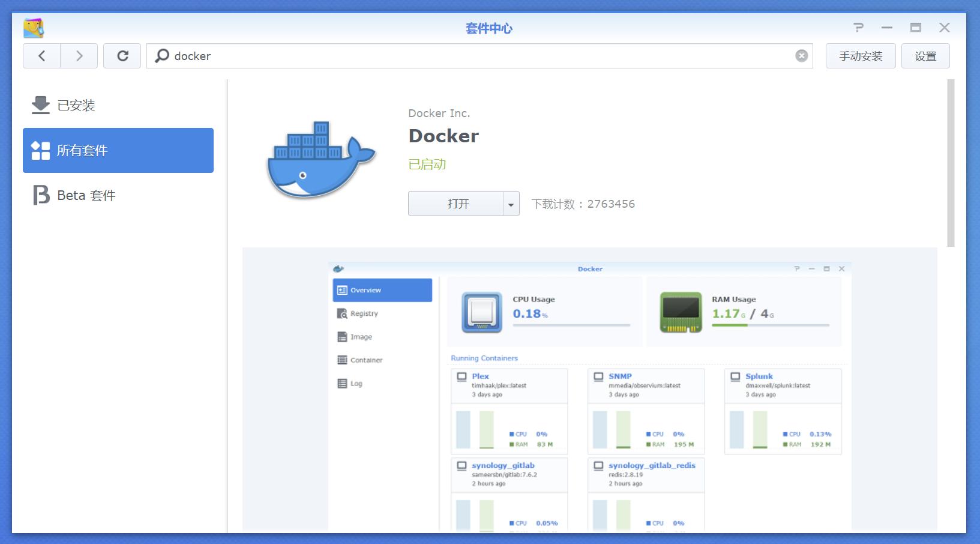The height and width of the screenshot is (544, 980).
Task: Click inside the docker search field
Action: click(479, 56)
